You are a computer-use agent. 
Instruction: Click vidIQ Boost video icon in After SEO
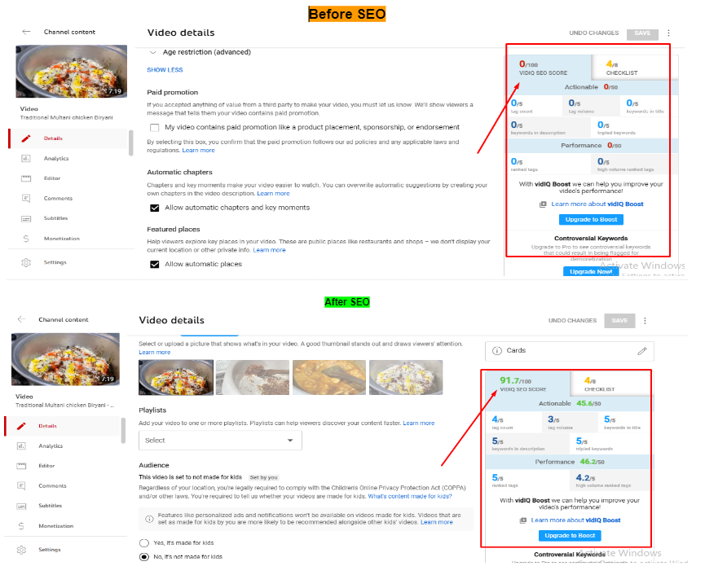point(523,520)
